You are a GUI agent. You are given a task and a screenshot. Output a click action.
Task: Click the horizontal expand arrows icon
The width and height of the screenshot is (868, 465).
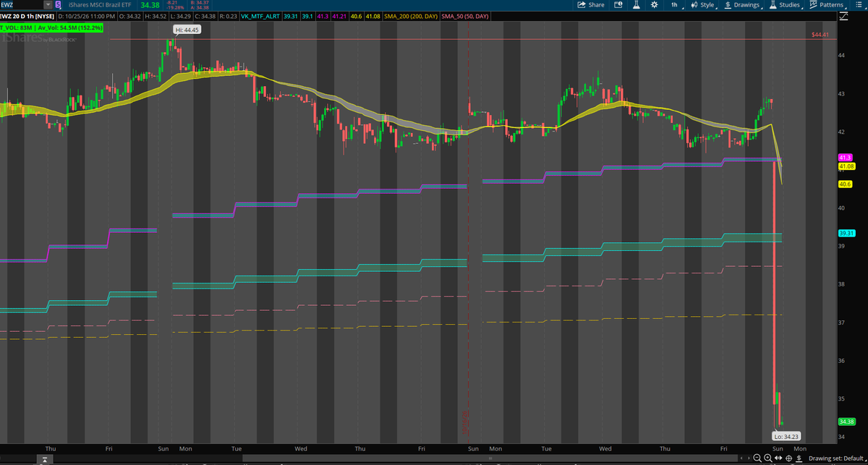(778, 458)
